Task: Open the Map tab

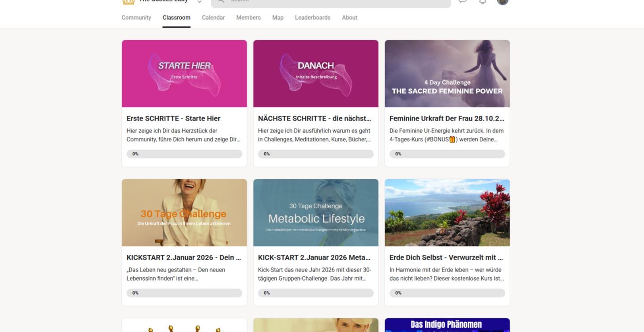Action: point(278,18)
